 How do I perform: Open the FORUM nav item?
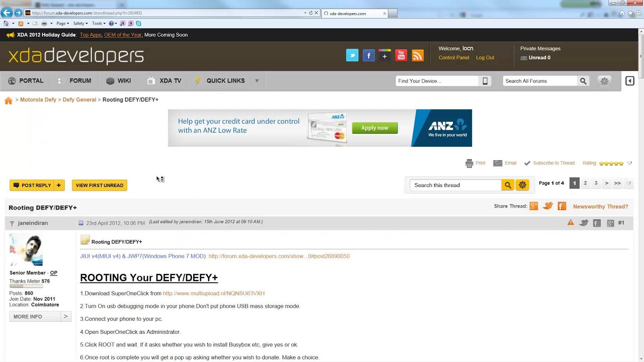click(x=75, y=81)
